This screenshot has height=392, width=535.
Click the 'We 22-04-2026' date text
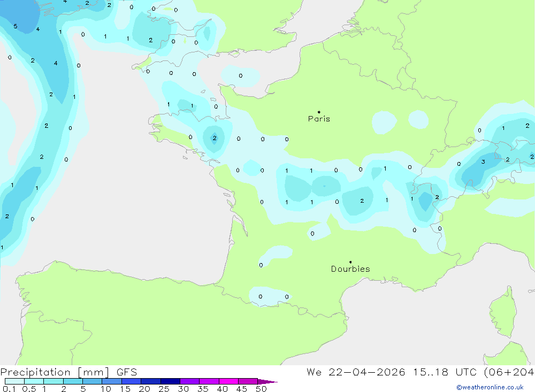[x=356, y=372]
